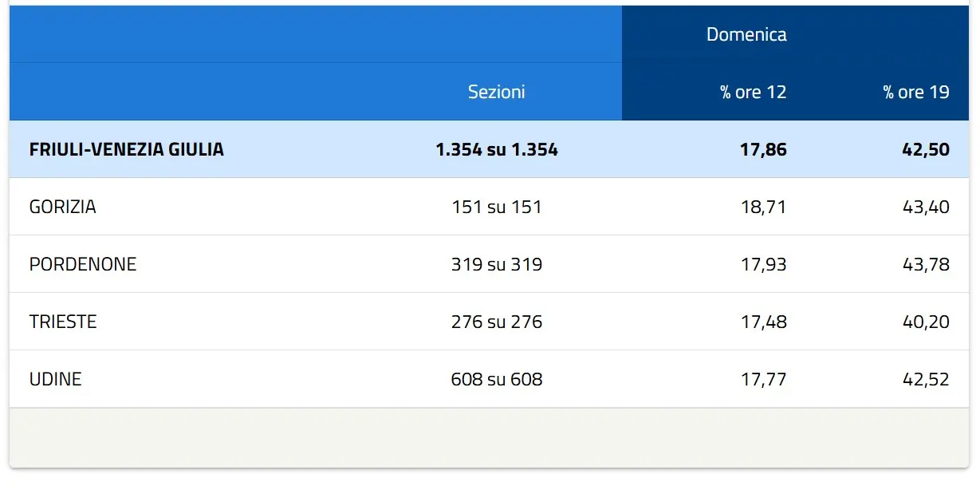The height and width of the screenshot is (490, 980).
Task: Select the 608 su 608 cell
Action: pyautogui.click(x=496, y=379)
